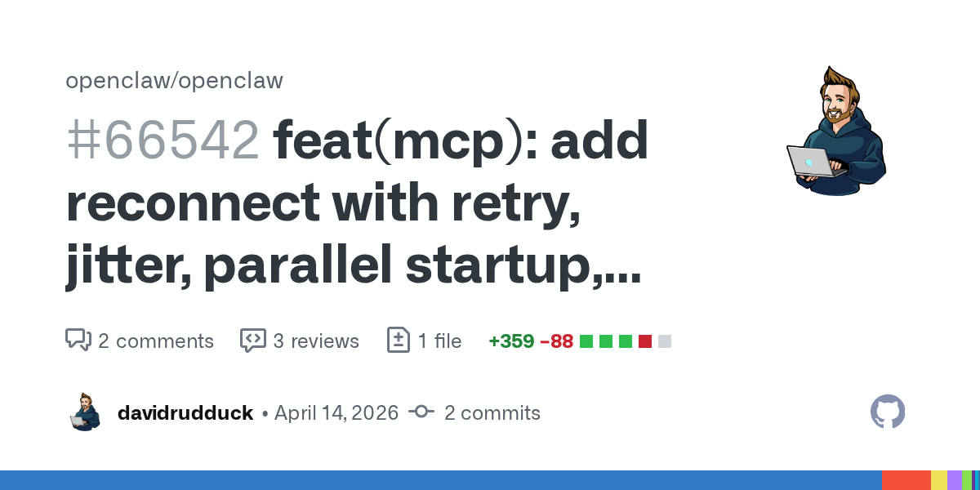Click the file diff icon

(x=398, y=341)
